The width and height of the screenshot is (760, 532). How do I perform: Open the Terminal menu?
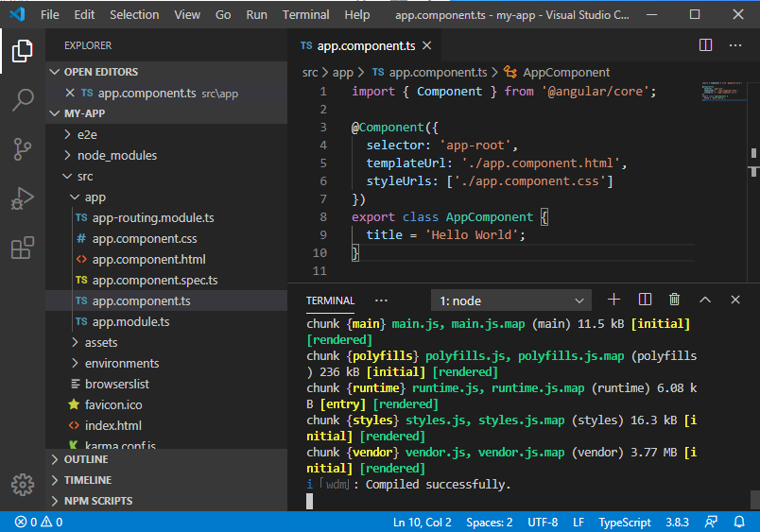[x=306, y=14]
